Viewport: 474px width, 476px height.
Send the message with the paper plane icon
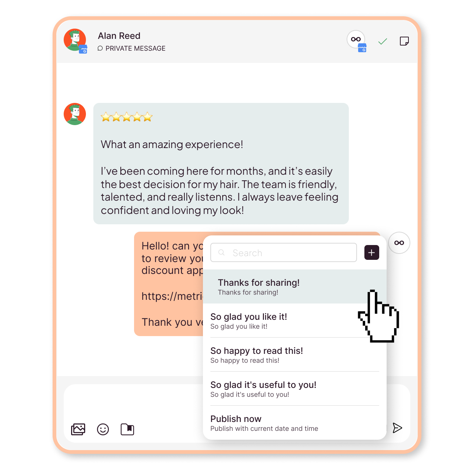[397, 428]
